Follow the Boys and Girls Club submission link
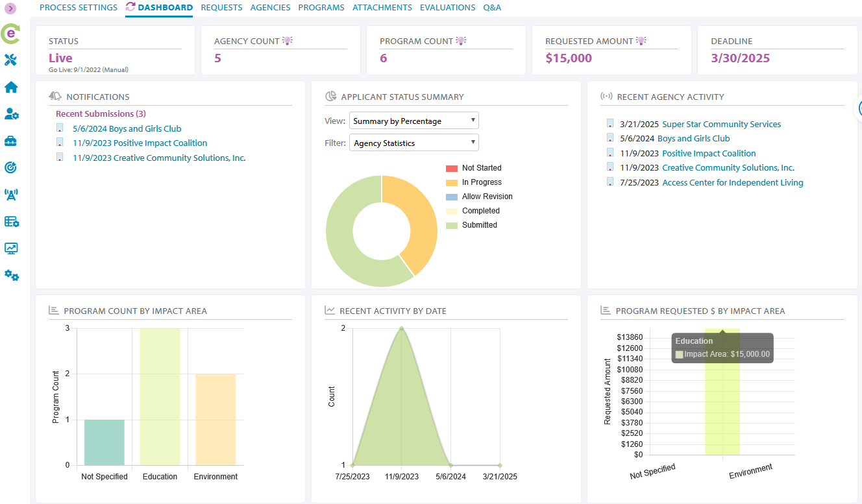Image resolution: width=862 pixels, height=504 pixels. [x=127, y=128]
